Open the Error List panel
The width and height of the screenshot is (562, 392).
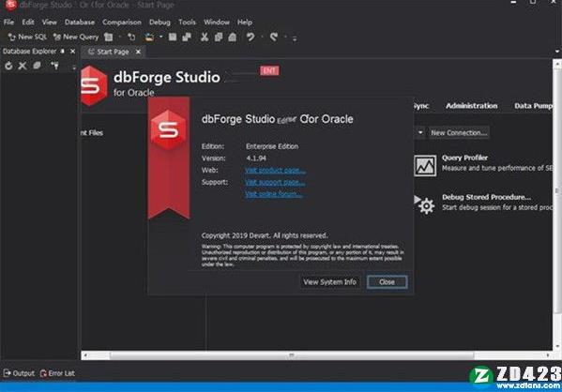tap(57, 373)
